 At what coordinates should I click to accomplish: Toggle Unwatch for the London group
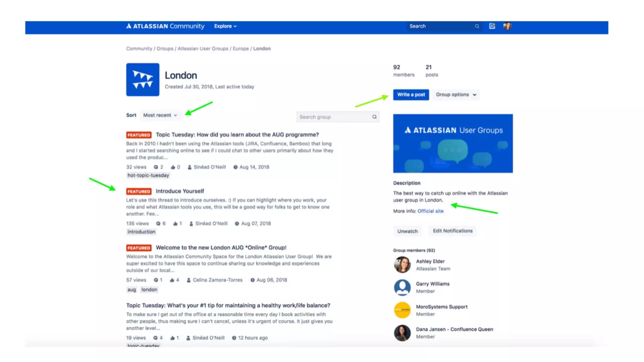[407, 231]
